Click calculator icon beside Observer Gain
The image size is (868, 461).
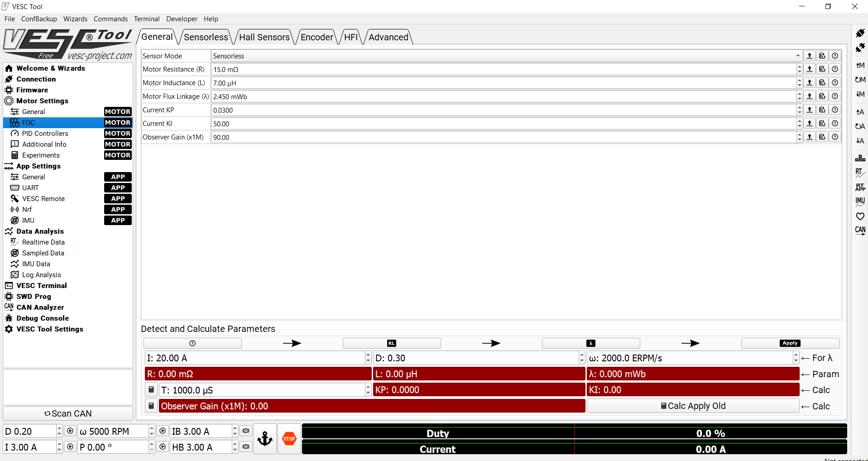click(x=151, y=406)
